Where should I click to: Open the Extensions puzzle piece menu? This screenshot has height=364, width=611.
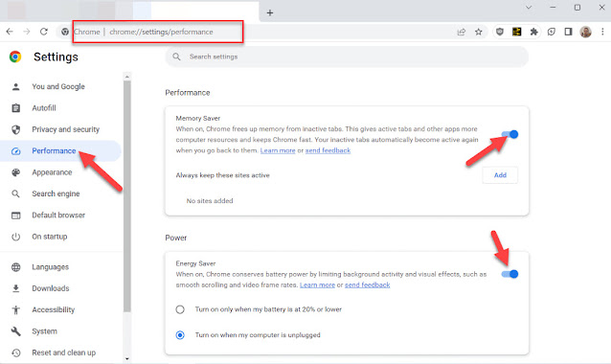pyautogui.click(x=533, y=32)
